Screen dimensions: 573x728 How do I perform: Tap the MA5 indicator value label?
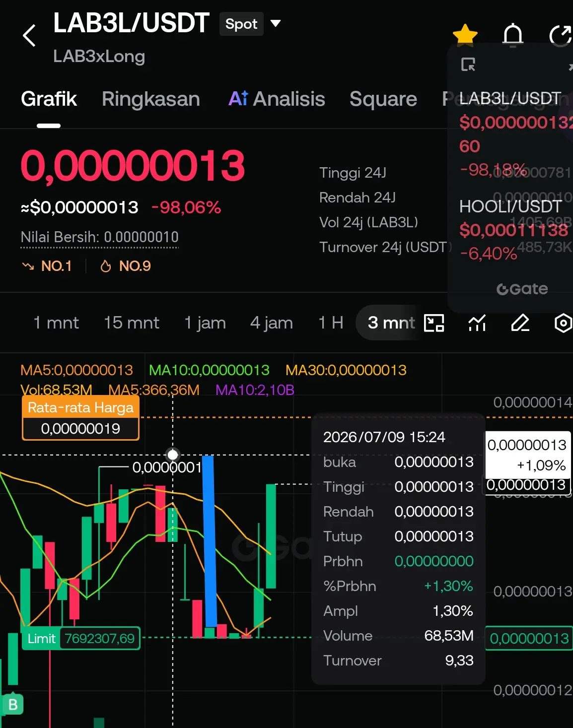click(x=76, y=370)
